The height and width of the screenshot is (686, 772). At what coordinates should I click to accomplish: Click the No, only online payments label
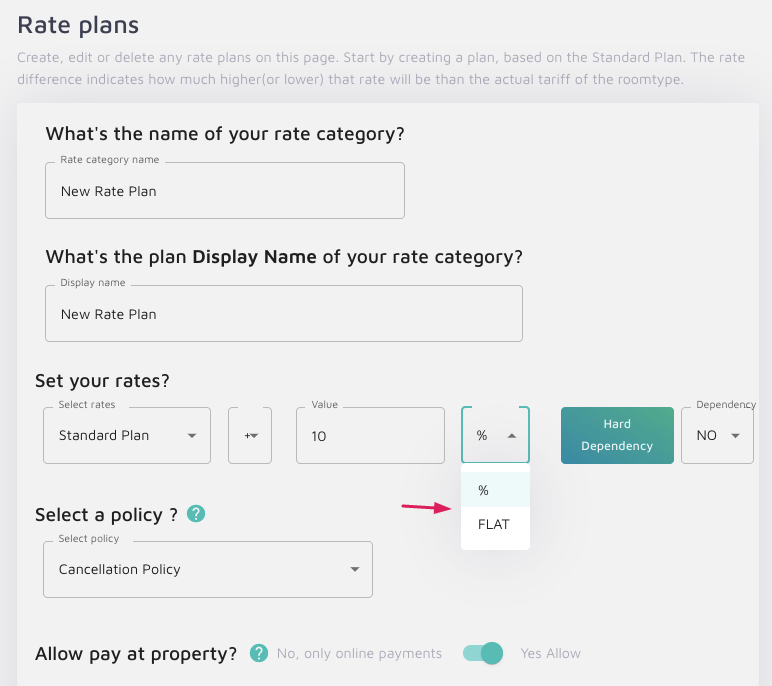point(359,653)
